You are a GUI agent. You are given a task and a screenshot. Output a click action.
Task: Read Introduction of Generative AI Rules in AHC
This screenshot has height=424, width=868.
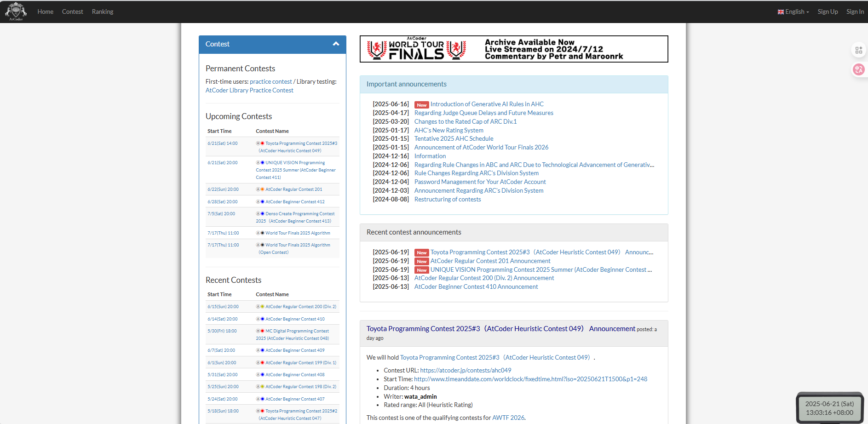click(x=487, y=104)
